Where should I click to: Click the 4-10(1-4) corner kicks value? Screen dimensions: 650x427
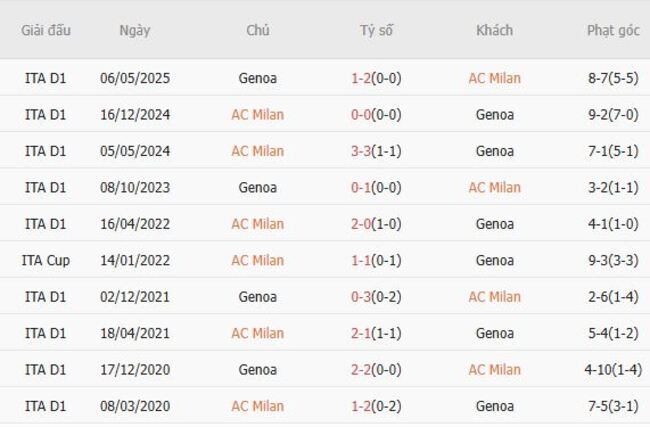click(x=613, y=369)
